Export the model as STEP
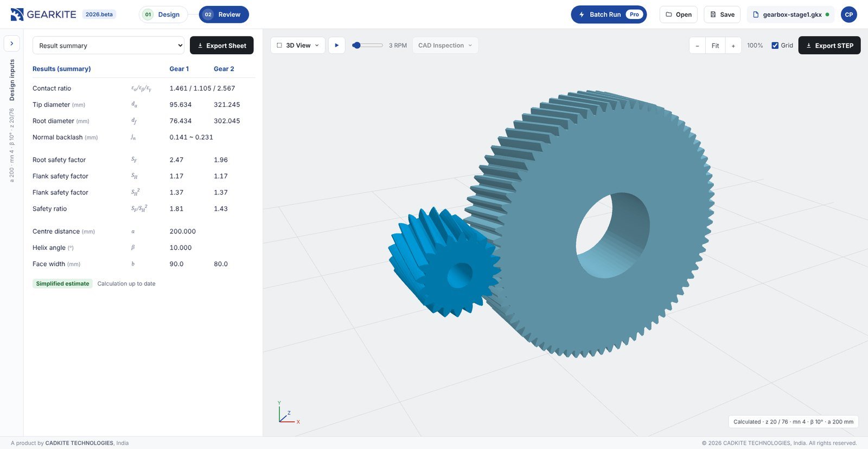This screenshot has height=449, width=868. click(829, 46)
